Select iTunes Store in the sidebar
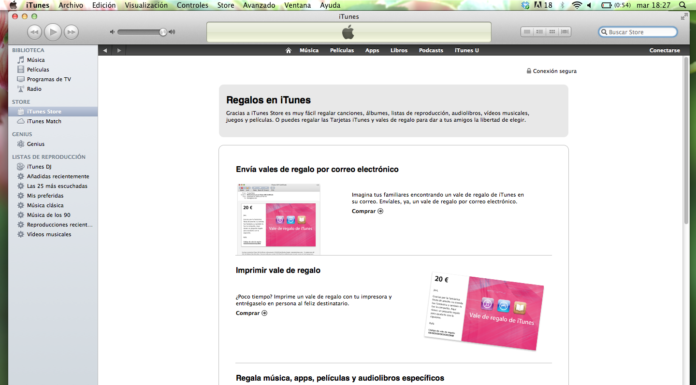The width and height of the screenshot is (696, 385). [53, 111]
